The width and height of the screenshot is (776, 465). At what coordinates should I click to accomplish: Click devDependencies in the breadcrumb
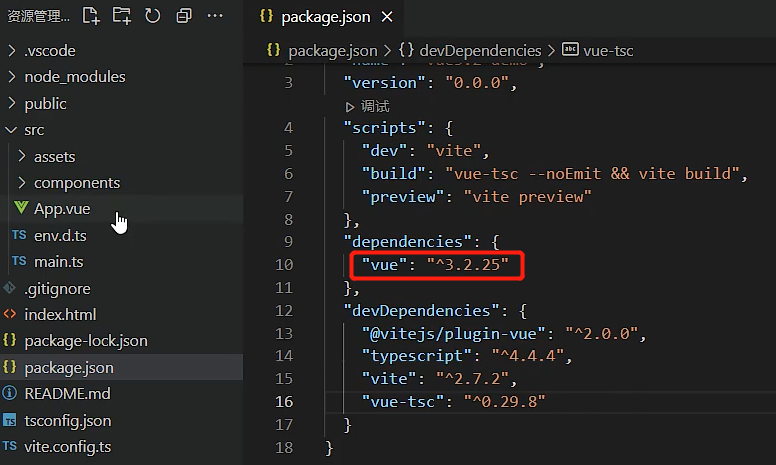click(480, 50)
